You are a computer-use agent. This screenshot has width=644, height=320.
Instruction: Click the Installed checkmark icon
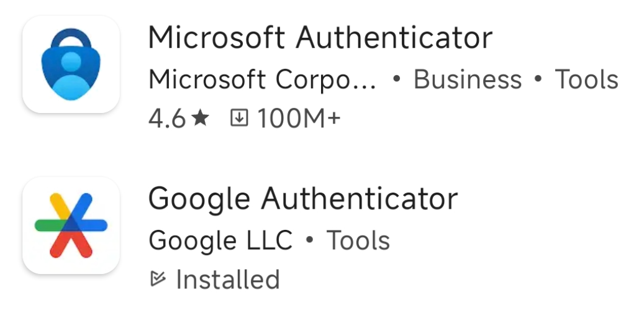click(158, 280)
